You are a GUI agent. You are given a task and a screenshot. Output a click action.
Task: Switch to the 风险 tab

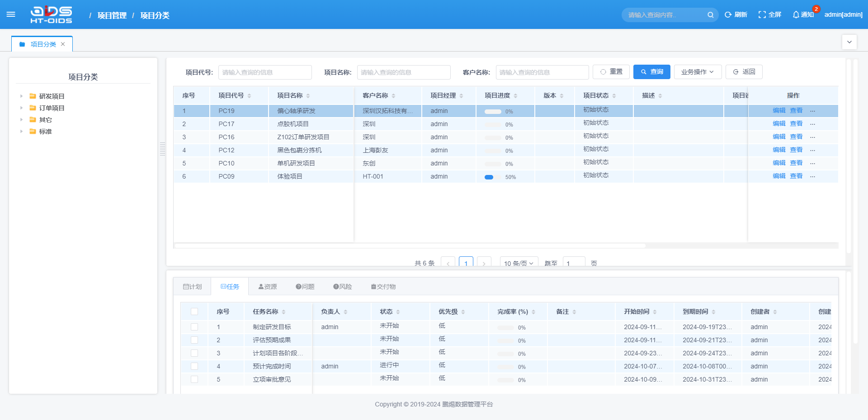point(343,287)
